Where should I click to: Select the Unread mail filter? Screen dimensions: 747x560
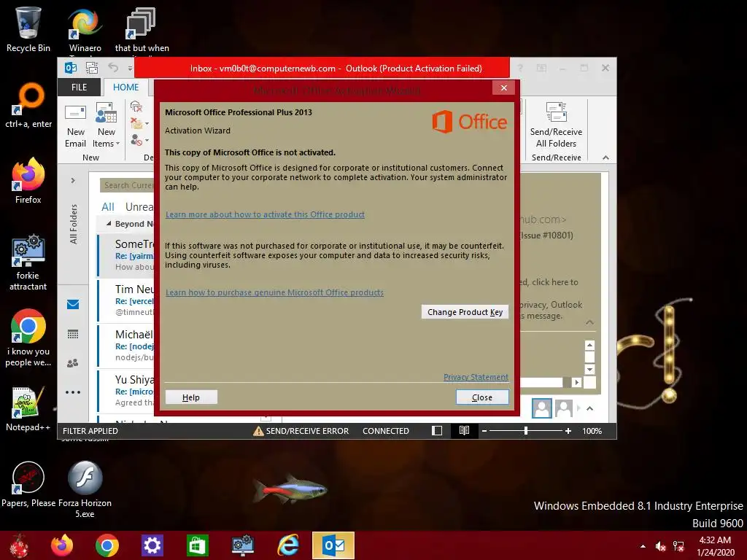(x=139, y=206)
